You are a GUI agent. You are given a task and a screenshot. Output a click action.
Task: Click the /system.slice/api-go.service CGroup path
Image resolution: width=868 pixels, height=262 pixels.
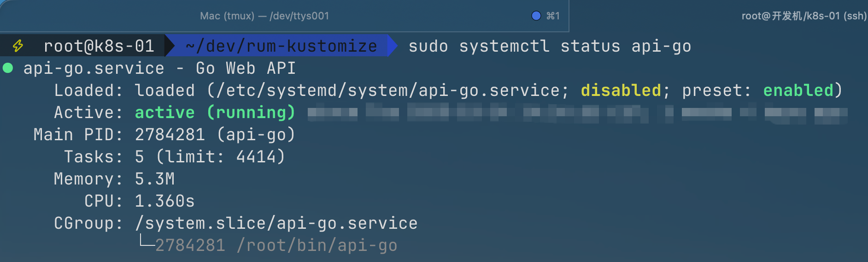coord(276,223)
